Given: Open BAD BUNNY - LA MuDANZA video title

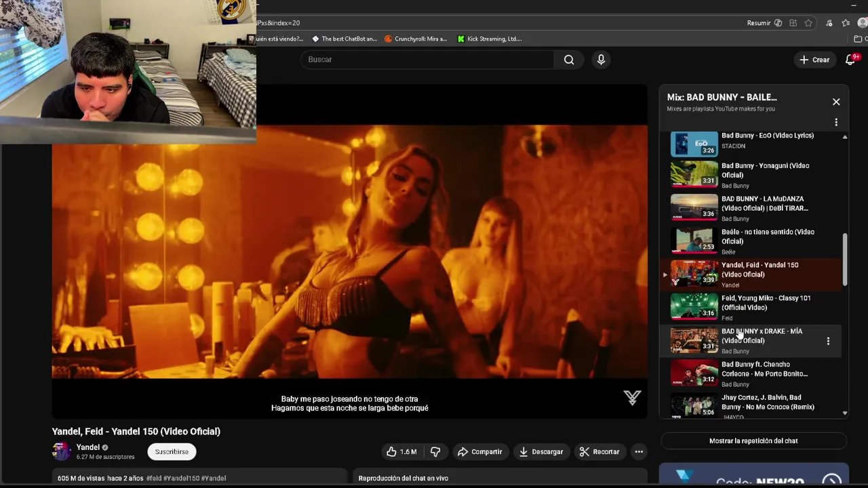Looking at the screenshot, I should point(764,203).
